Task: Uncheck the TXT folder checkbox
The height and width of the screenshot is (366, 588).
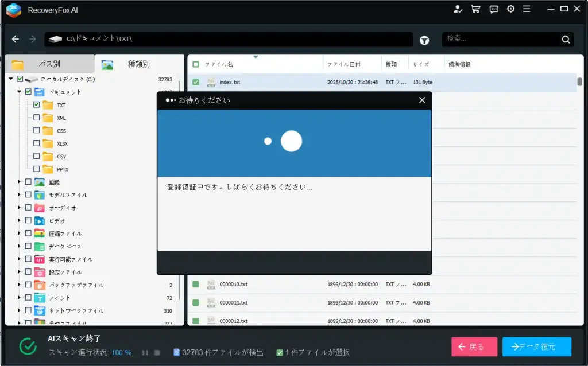Action: pos(36,105)
